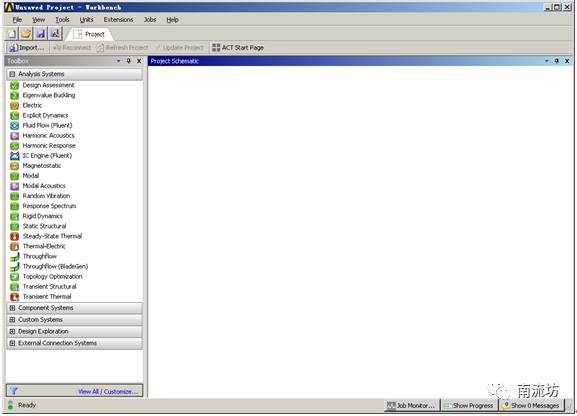
Task: Select the Modal tree item
Action: [x=31, y=176]
